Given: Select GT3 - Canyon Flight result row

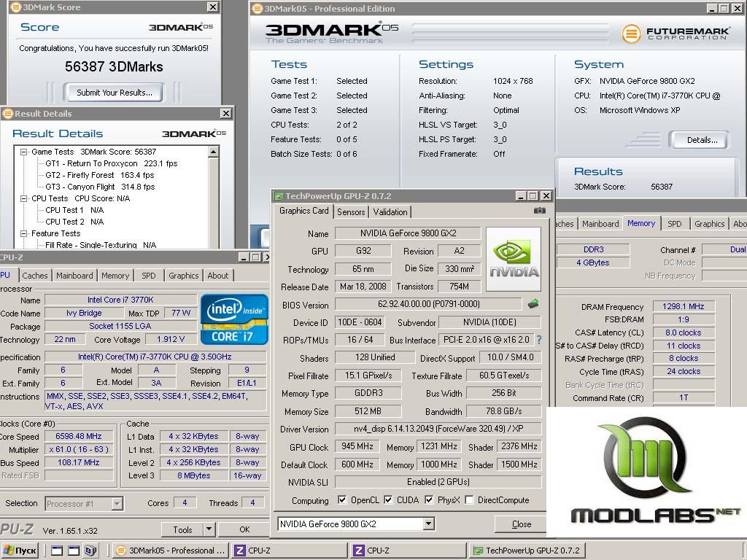Looking at the screenshot, I should point(100,187).
